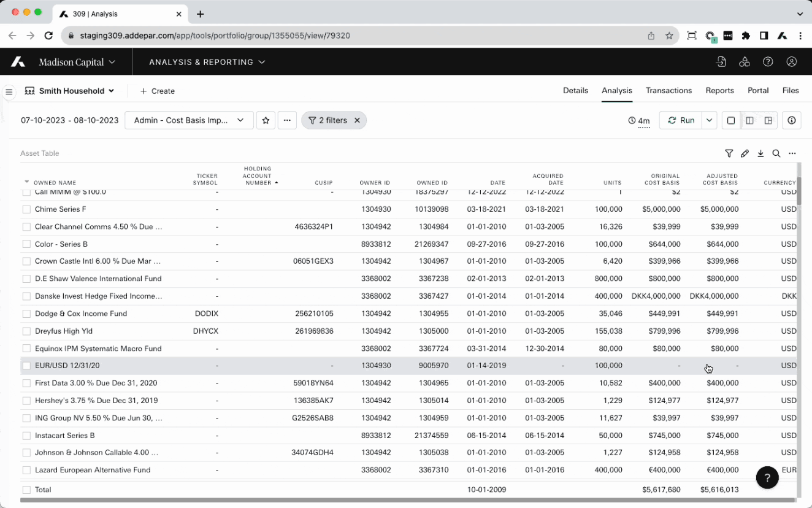Tick the Dodge & Cox Income Fund checkbox

(26, 314)
